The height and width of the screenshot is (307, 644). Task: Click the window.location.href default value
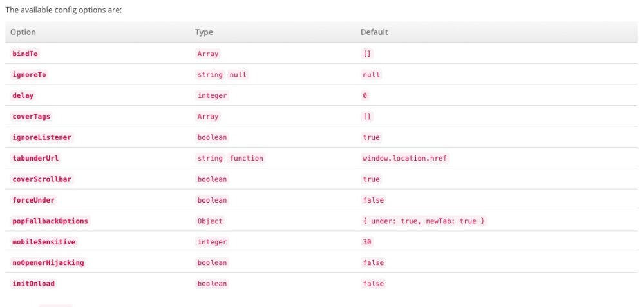pyautogui.click(x=404, y=158)
